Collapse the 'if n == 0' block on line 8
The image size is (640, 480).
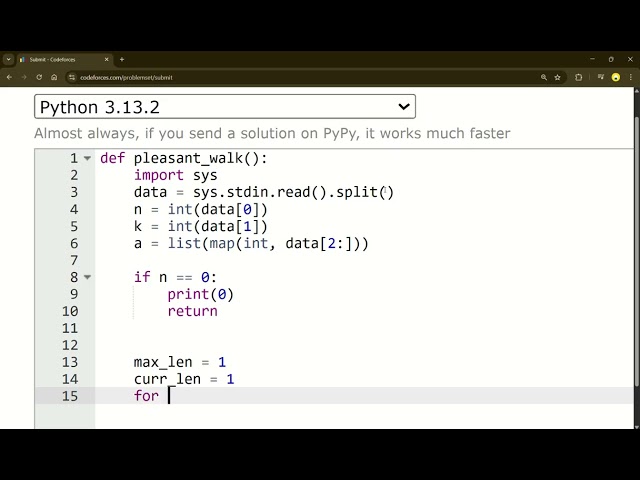(x=88, y=278)
